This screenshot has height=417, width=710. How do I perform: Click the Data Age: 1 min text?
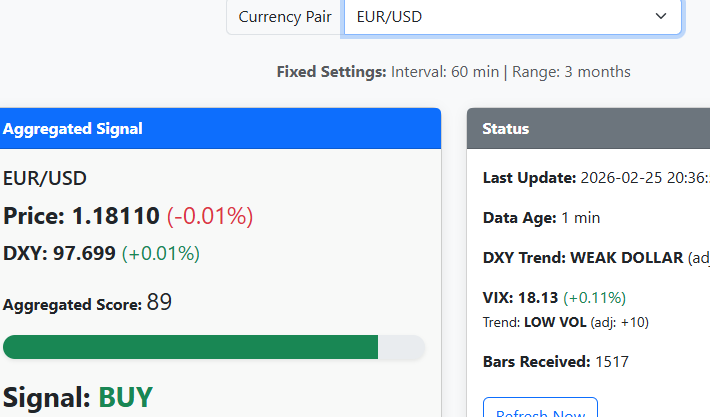tap(542, 218)
